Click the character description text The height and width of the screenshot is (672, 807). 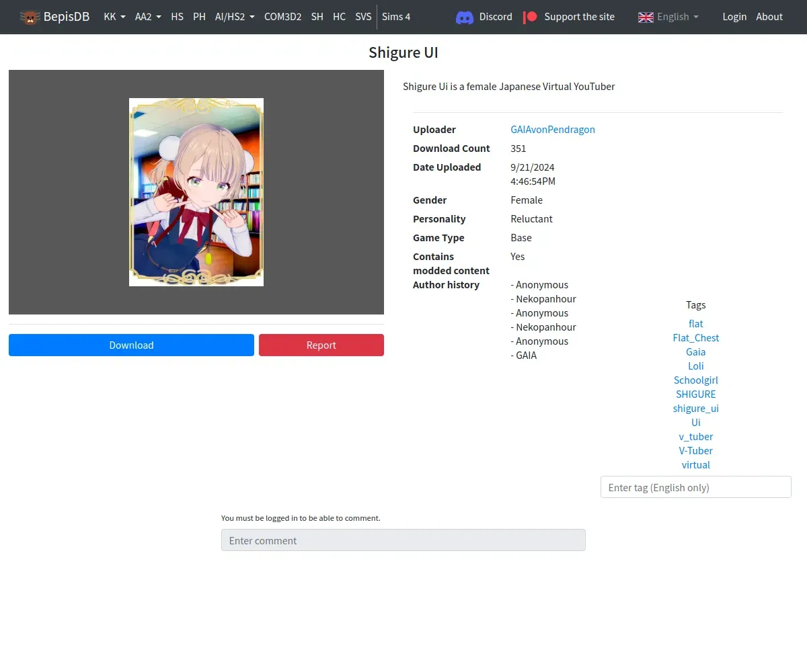tap(509, 87)
